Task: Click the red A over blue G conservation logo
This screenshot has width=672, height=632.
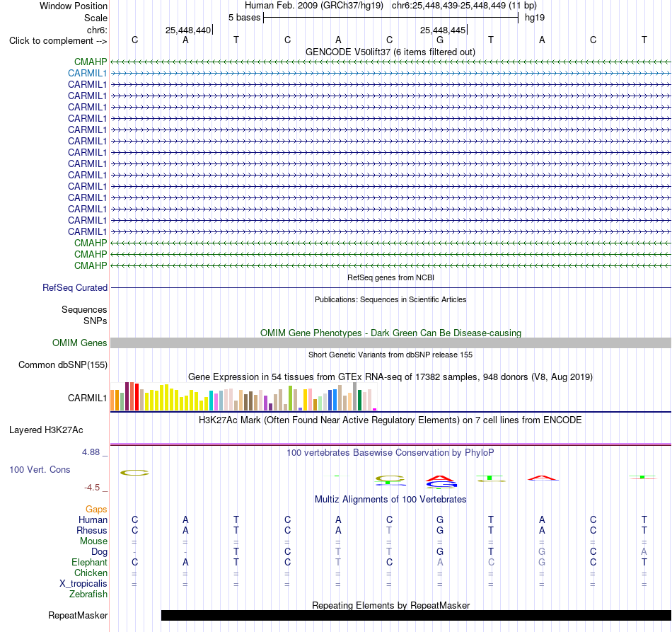Action: tap(441, 482)
